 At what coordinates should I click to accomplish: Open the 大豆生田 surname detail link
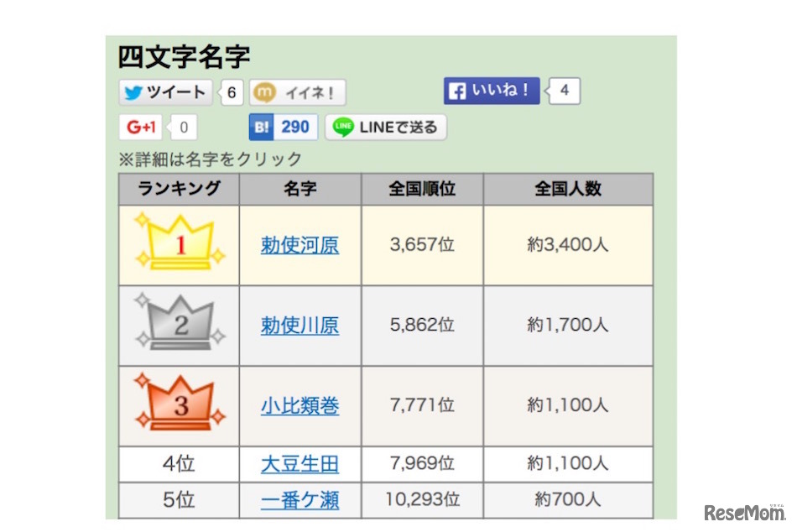(x=300, y=463)
